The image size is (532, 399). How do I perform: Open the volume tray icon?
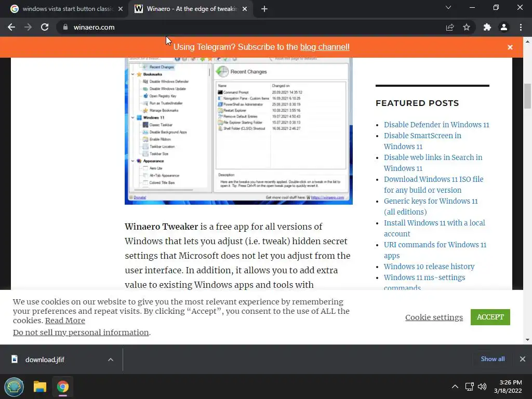coord(482,387)
